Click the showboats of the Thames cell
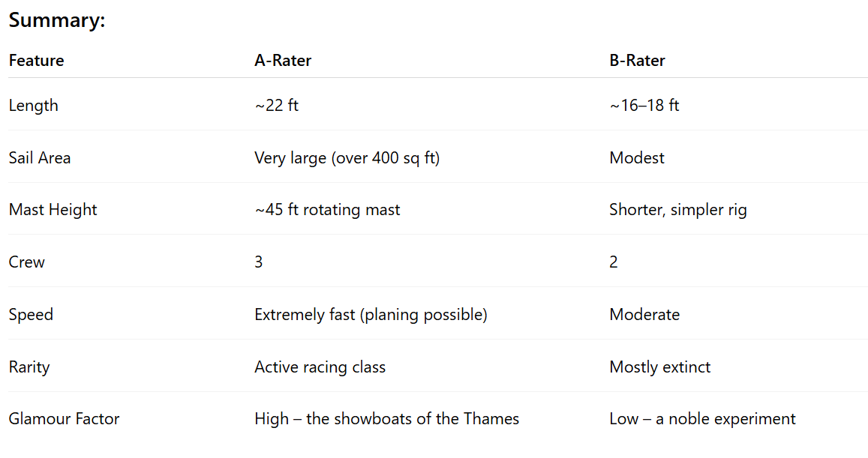The height and width of the screenshot is (458, 868). tap(386, 419)
